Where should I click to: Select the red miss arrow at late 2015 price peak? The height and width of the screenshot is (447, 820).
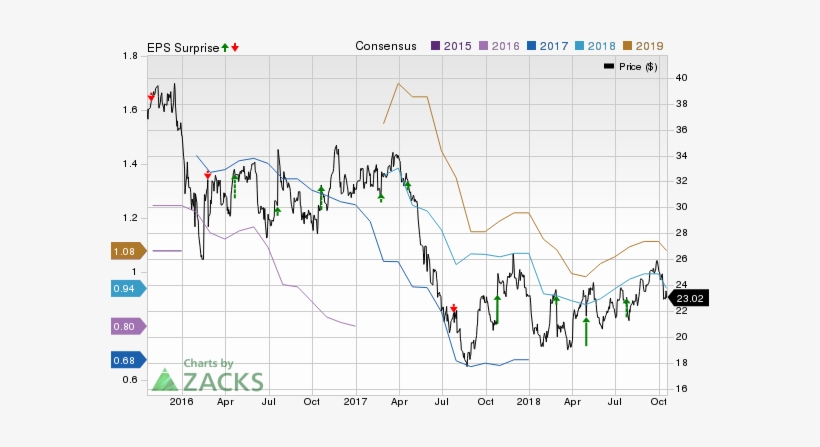click(152, 97)
